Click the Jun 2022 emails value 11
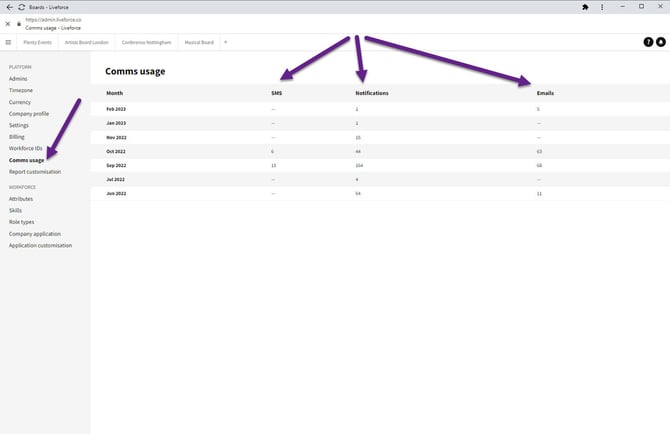Image resolution: width=670 pixels, height=434 pixels. click(539, 194)
